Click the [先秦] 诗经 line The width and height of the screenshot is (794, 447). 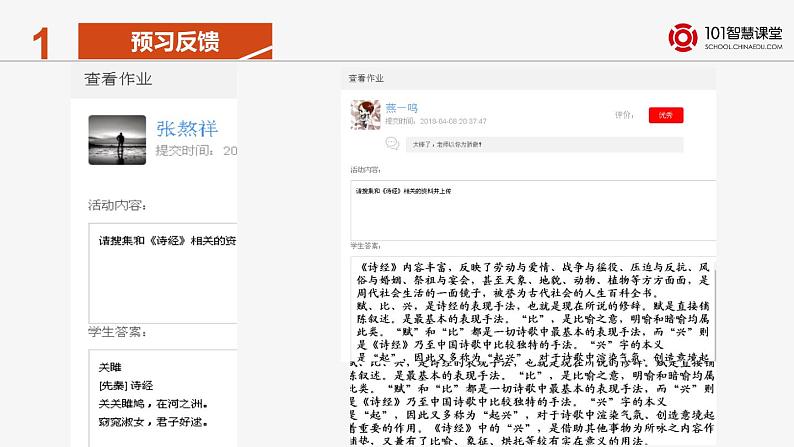(126, 385)
